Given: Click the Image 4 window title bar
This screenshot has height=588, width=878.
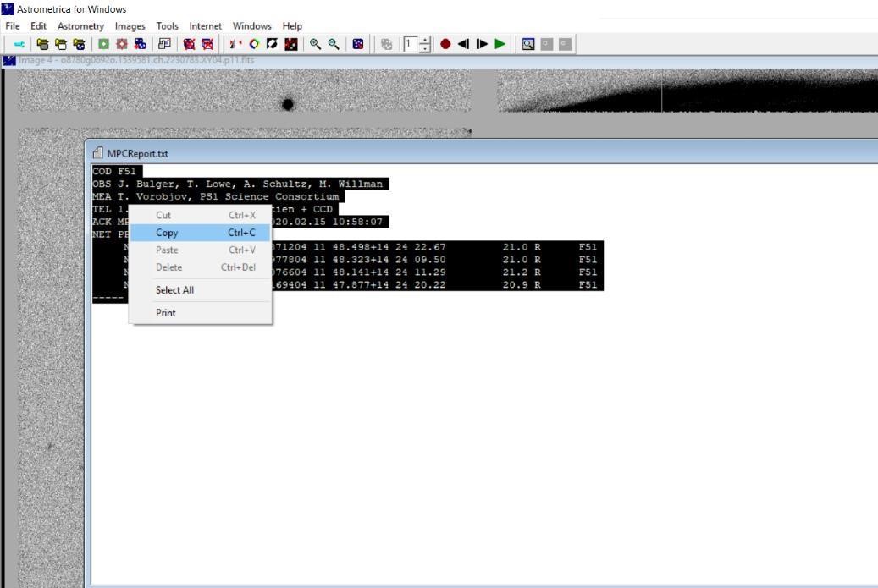Looking at the screenshot, I should point(439,60).
